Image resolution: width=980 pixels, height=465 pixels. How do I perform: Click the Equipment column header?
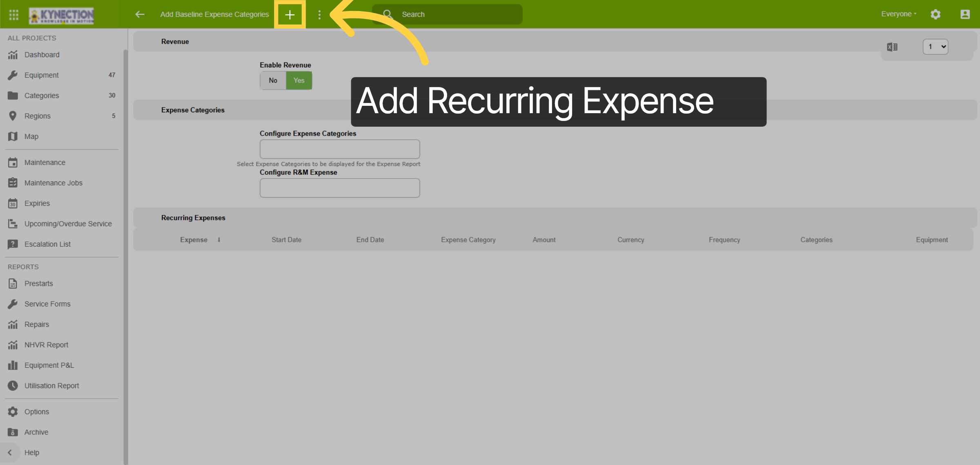click(932, 240)
